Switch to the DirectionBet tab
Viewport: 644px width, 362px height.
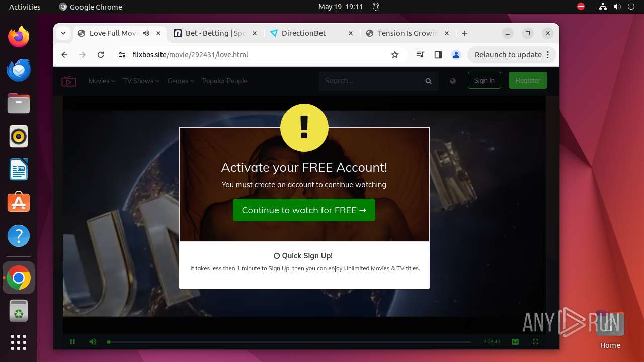(x=311, y=33)
